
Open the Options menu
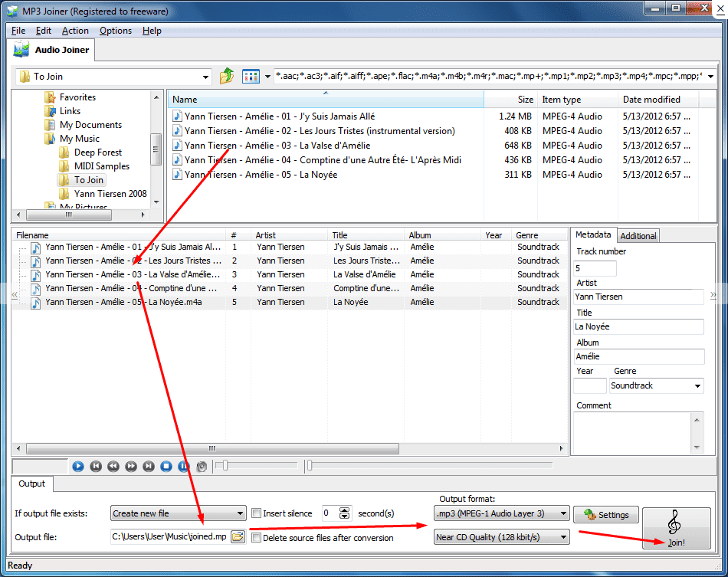116,31
